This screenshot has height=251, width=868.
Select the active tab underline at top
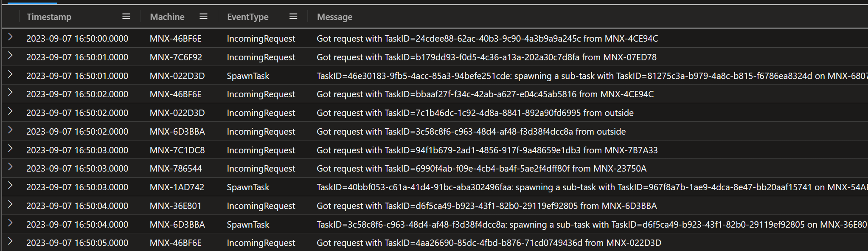tap(32, 3)
